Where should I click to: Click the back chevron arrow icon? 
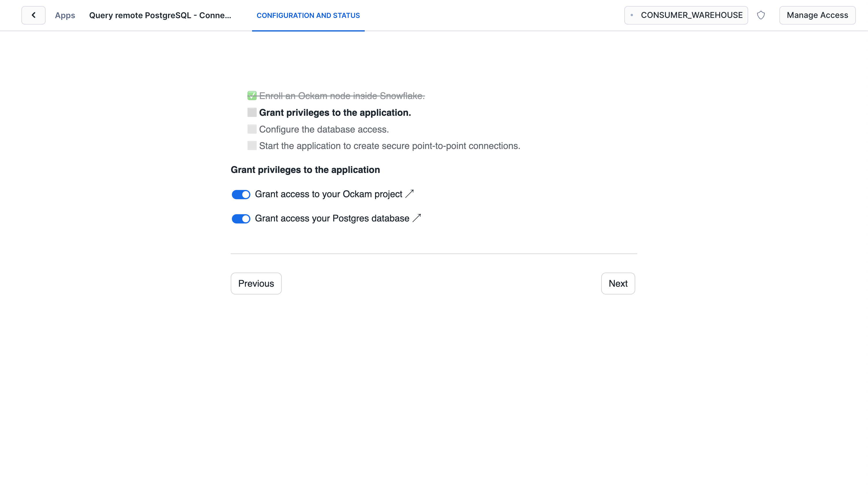pyautogui.click(x=33, y=15)
